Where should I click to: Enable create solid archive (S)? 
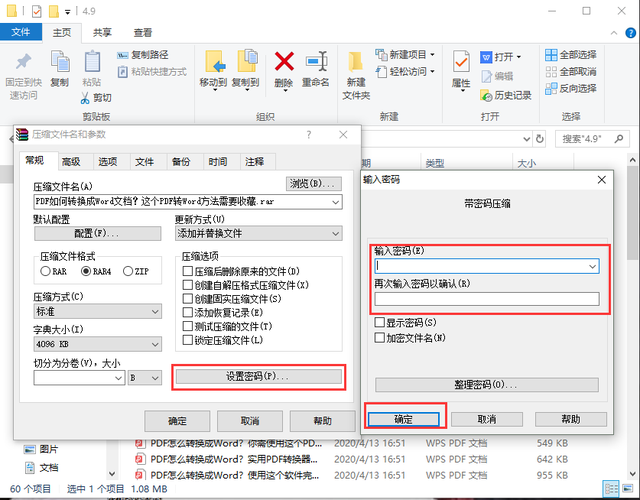click(x=188, y=299)
